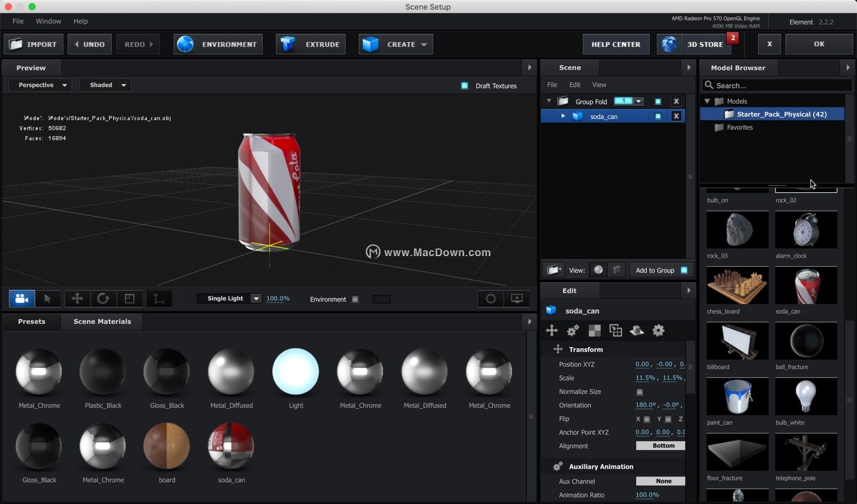Open the gear settings icon tab in Edit
Screen dimensions: 857x504
[x=658, y=331]
